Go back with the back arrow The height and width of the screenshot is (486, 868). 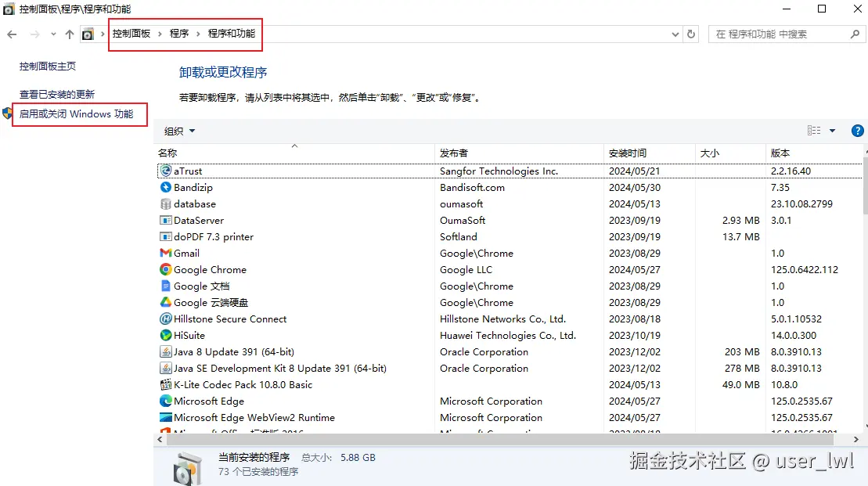point(13,34)
